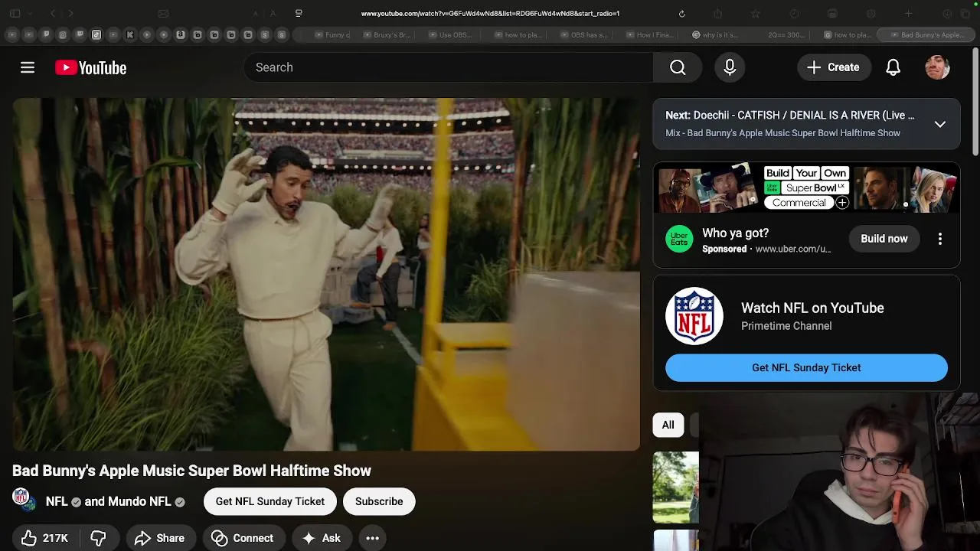Click the NFL shield logo in side panel
Image resolution: width=980 pixels, height=551 pixels.
pyautogui.click(x=694, y=316)
